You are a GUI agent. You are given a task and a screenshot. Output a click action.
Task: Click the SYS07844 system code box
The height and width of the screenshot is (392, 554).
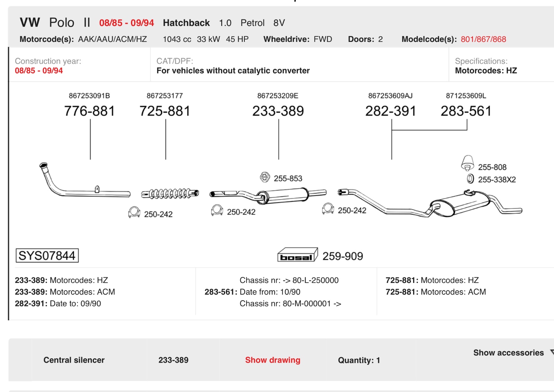coord(47,256)
